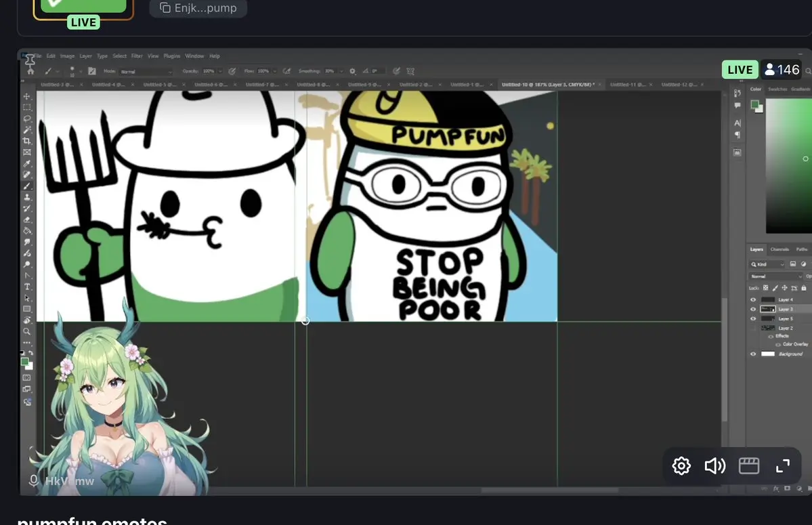Select the Brush tool in toolbox
Screen dimensions: 812x525
(x=27, y=186)
